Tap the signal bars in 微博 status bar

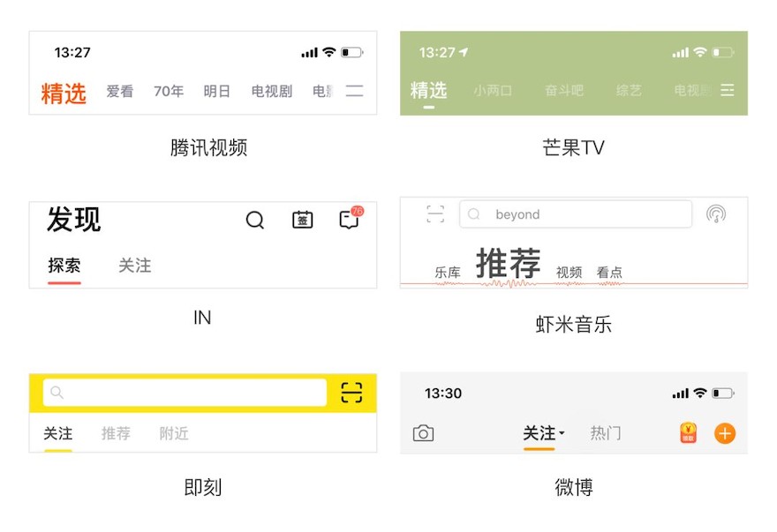click(681, 393)
